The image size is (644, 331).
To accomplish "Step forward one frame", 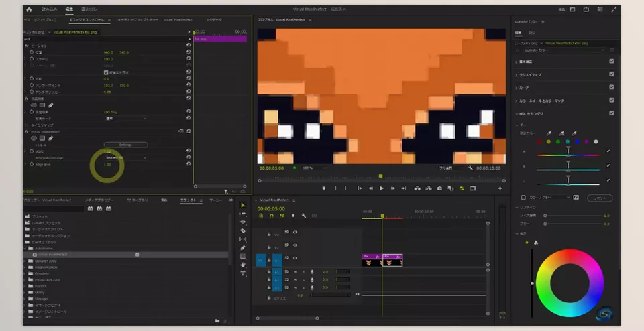I will [392, 188].
